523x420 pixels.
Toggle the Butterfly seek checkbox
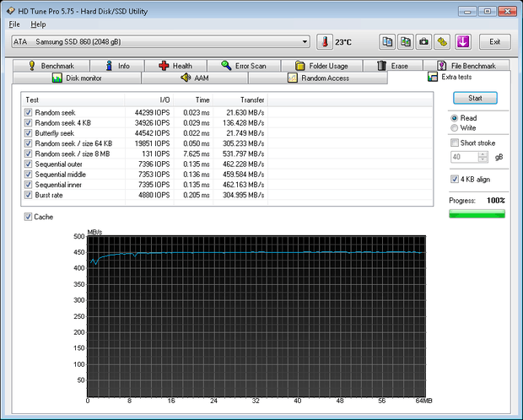28,133
